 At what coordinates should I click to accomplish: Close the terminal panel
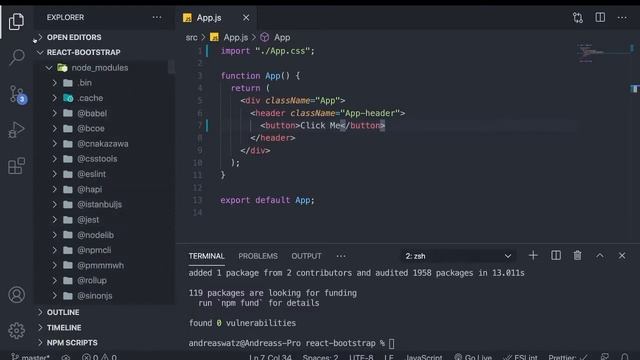[x=622, y=256]
